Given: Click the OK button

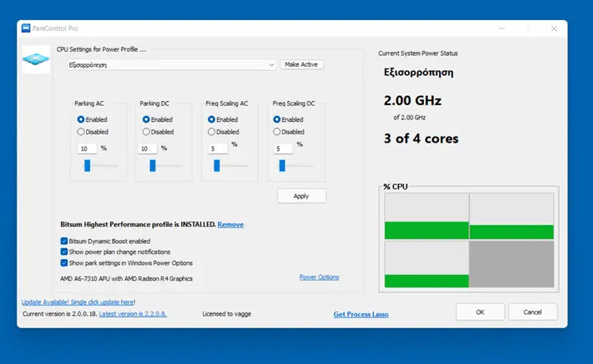Looking at the screenshot, I should point(481,312).
